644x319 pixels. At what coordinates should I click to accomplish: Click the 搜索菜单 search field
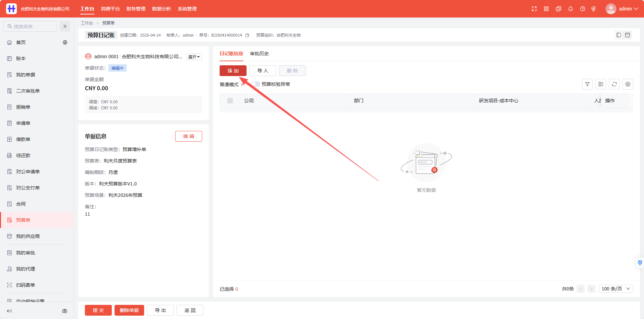click(x=30, y=26)
